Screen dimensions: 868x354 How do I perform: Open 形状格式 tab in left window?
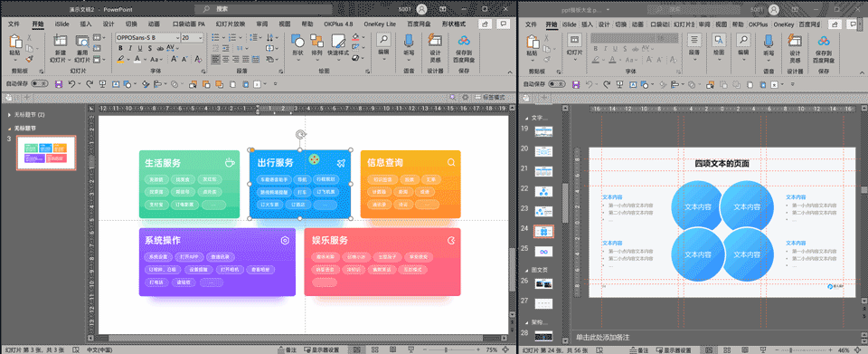click(x=453, y=24)
